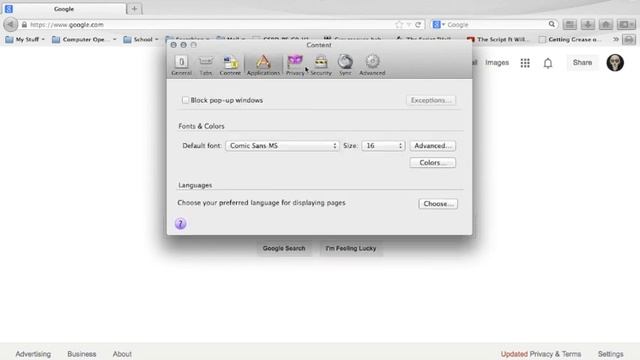Open the General preferences pane
This screenshot has width=640, height=360.
181,65
